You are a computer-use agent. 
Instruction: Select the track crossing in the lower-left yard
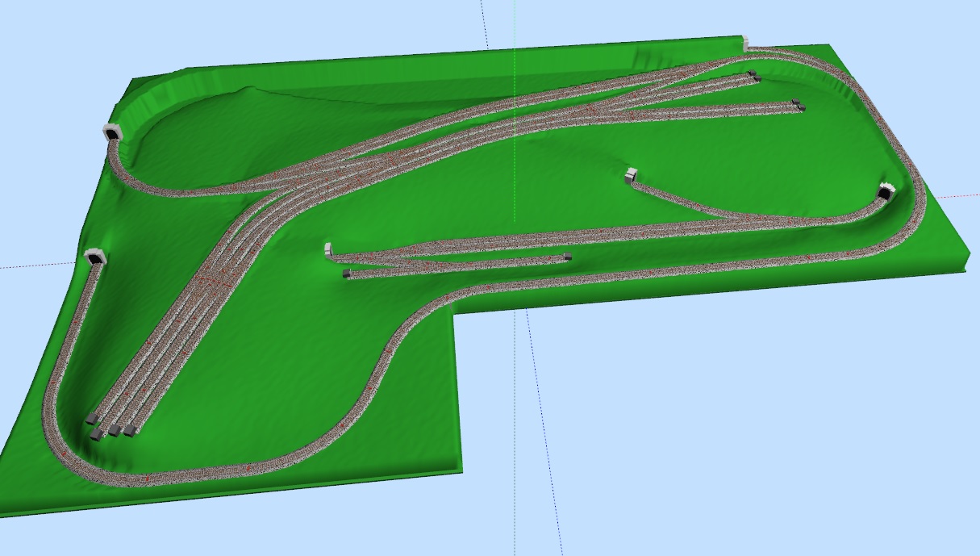tap(211, 280)
